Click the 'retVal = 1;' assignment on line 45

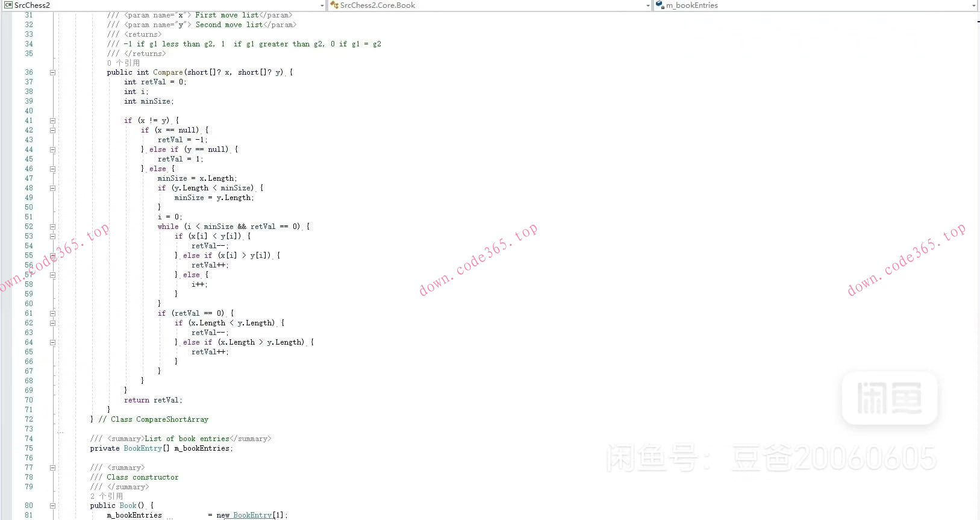click(x=181, y=159)
